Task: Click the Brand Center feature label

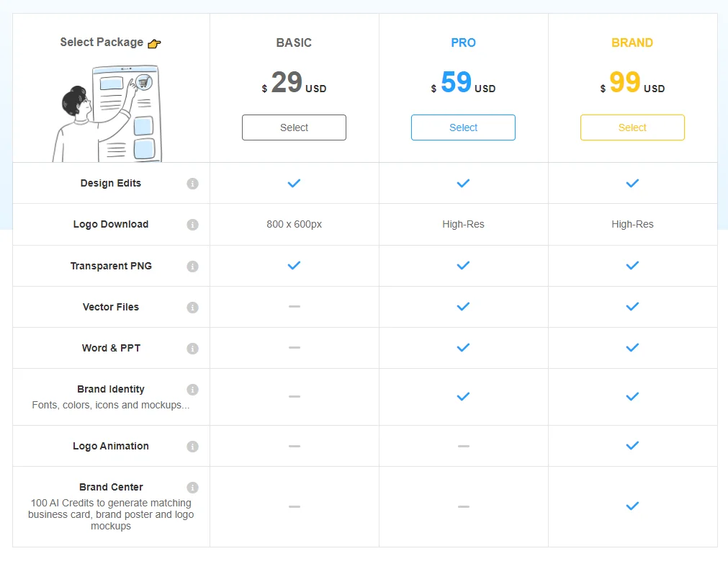Action: pyautogui.click(x=111, y=487)
